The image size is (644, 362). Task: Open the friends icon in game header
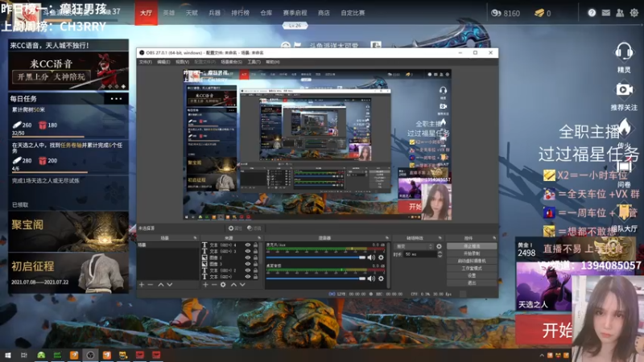[x=620, y=13]
